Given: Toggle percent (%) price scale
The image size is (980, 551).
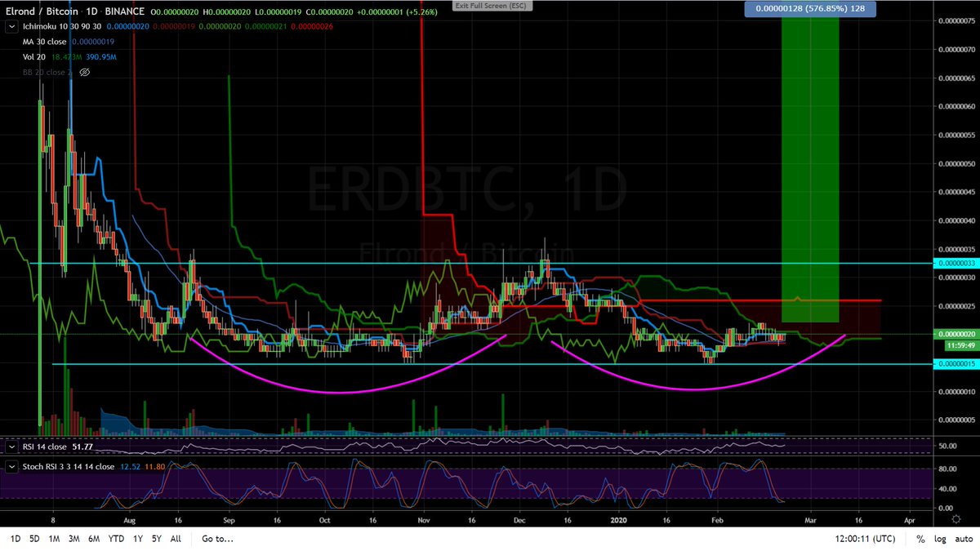Looking at the screenshot, I should (920, 539).
